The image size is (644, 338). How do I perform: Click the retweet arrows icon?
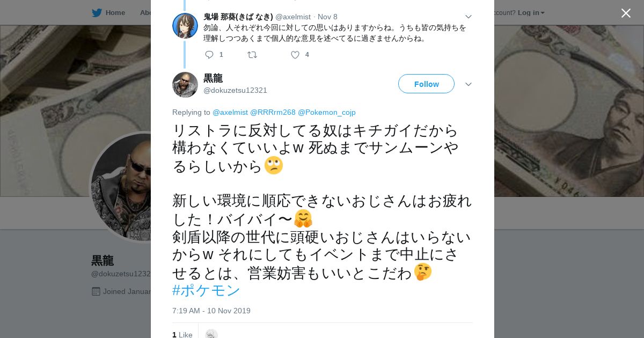coord(252,55)
